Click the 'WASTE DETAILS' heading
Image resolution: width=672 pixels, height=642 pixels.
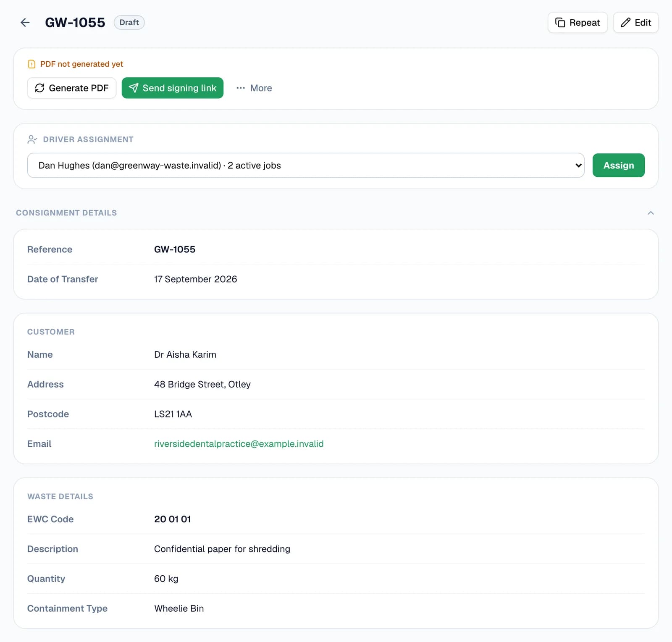[60, 496]
